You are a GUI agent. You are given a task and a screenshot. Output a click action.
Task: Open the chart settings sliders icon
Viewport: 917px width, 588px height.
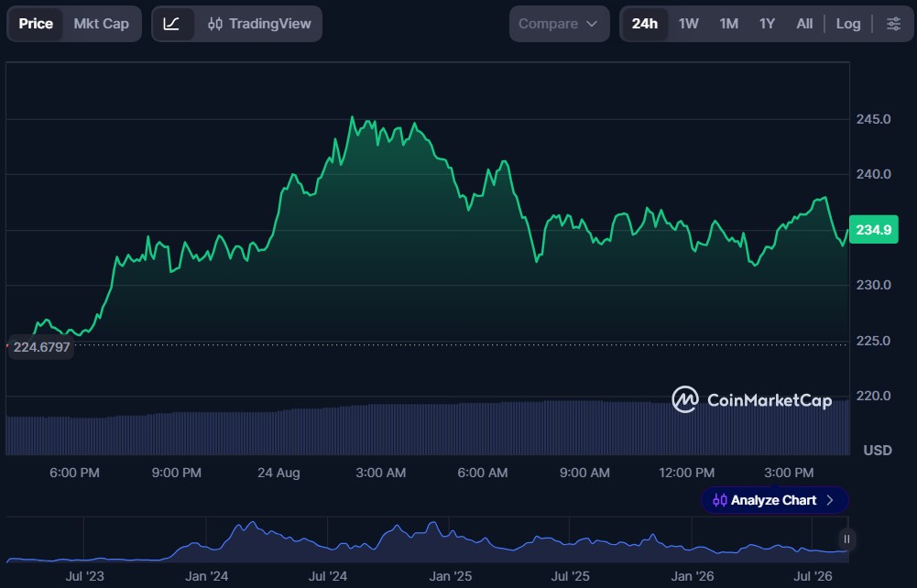(893, 24)
